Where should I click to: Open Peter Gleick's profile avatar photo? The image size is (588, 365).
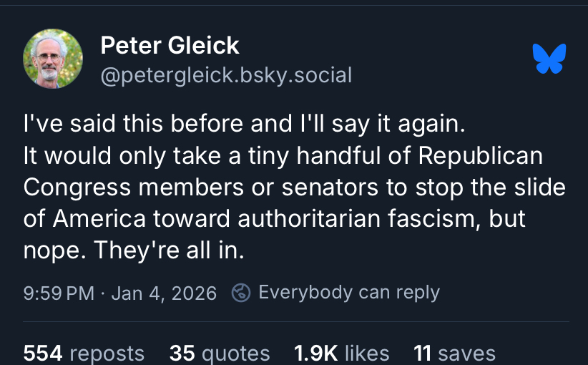tap(53, 59)
